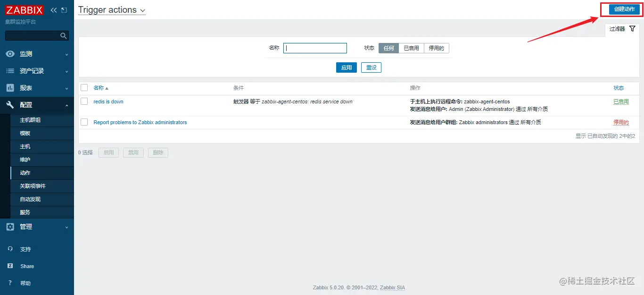Screen dimensions: 644x295
Task: Select the 停用的 status filter option
Action: [436, 48]
